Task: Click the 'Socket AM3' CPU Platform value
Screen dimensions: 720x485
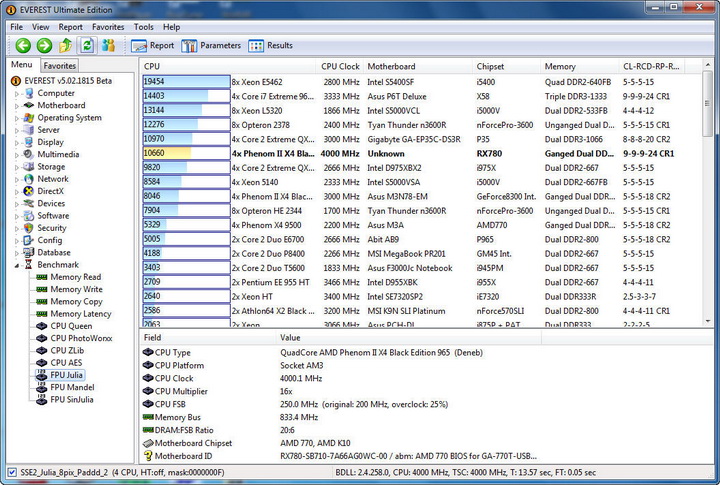Action: [x=302, y=366]
